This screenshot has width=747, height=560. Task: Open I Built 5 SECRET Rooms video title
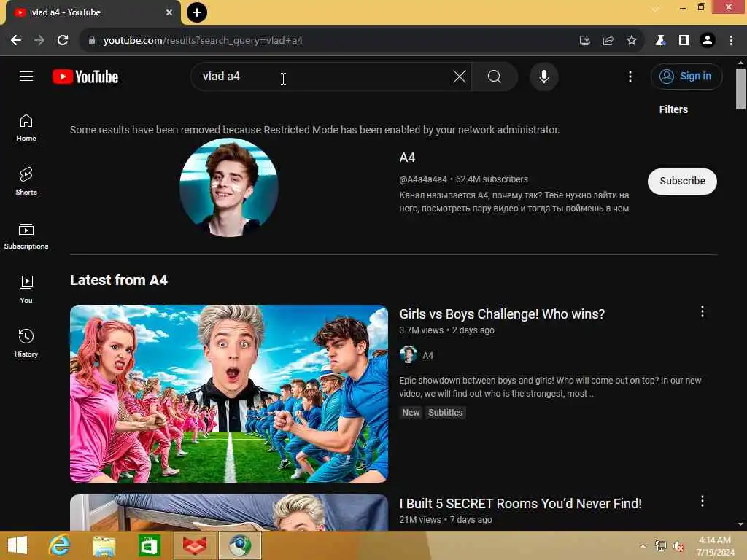coord(520,504)
